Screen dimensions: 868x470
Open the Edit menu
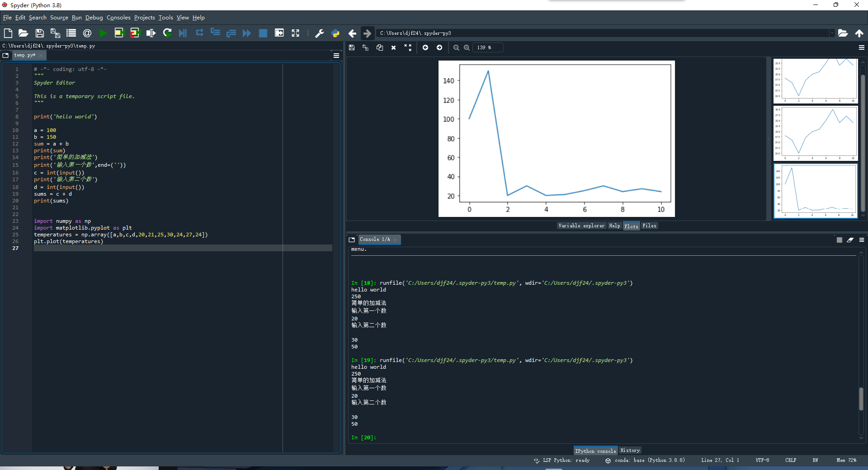[x=20, y=18]
